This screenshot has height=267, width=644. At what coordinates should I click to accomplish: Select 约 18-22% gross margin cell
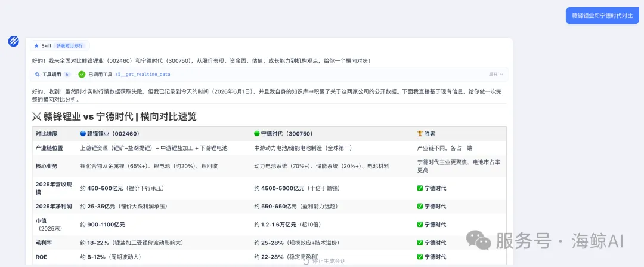click(132, 243)
